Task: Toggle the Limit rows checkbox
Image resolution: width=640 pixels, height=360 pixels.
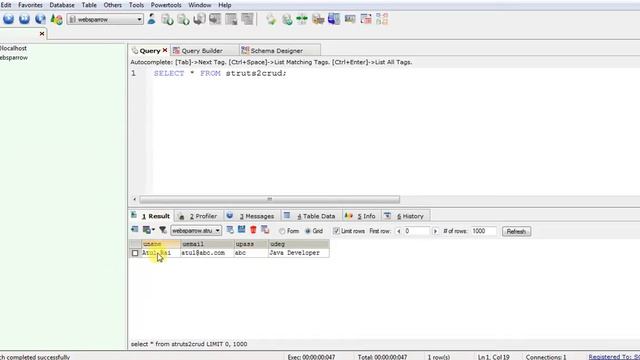Action: 336,231
